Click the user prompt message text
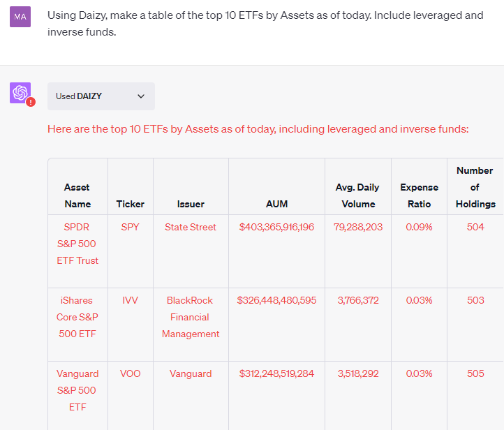The height and width of the screenshot is (430, 504). pyautogui.click(x=265, y=24)
